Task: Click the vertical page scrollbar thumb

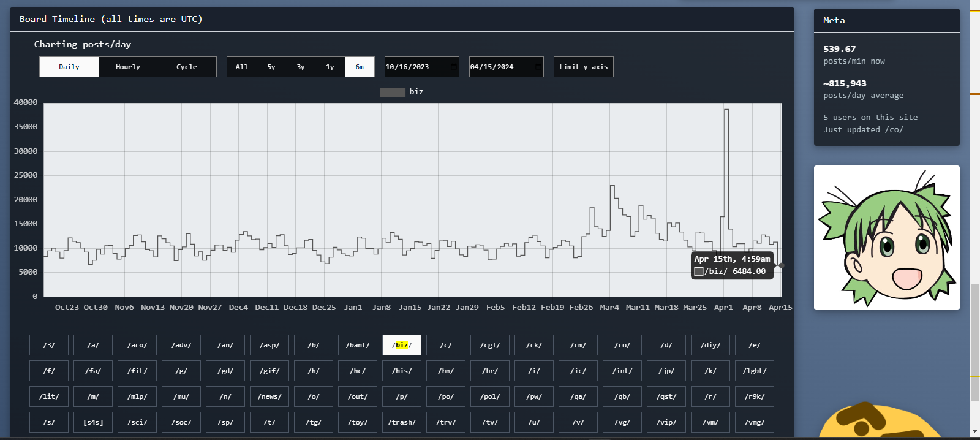Action: click(974, 342)
